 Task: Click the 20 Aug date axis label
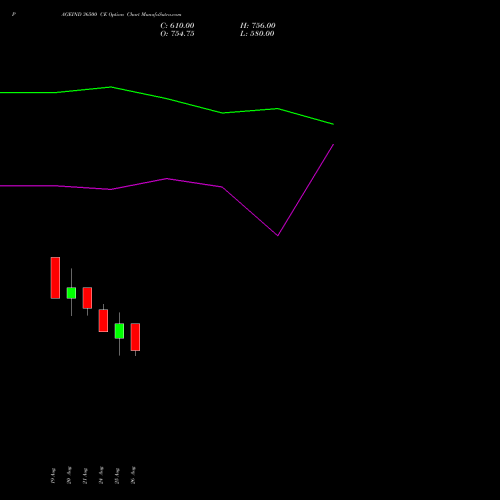tap(69, 475)
